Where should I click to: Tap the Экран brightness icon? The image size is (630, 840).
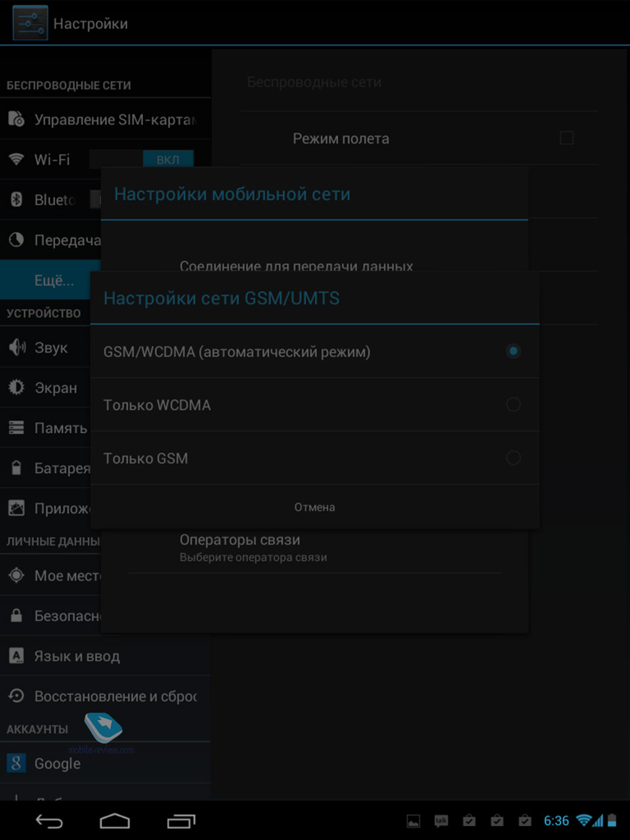point(16,387)
